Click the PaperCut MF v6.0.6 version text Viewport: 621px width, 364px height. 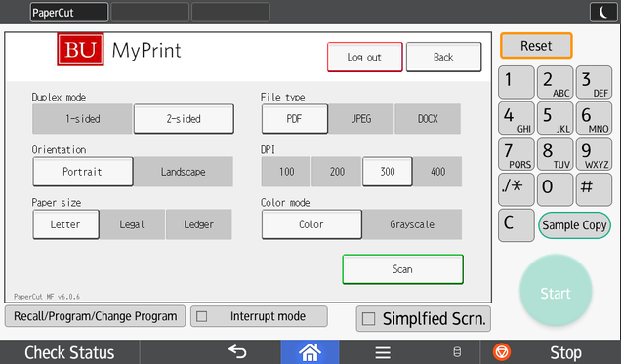coord(47,297)
